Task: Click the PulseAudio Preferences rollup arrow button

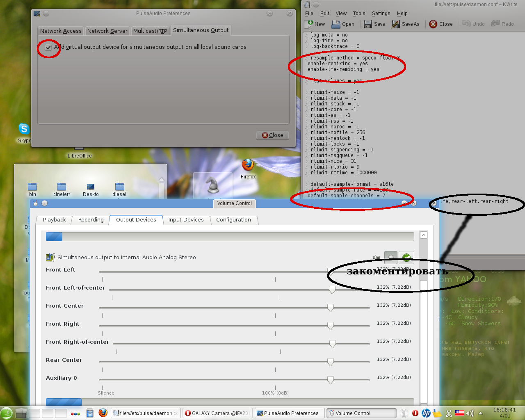Action: coord(269,14)
